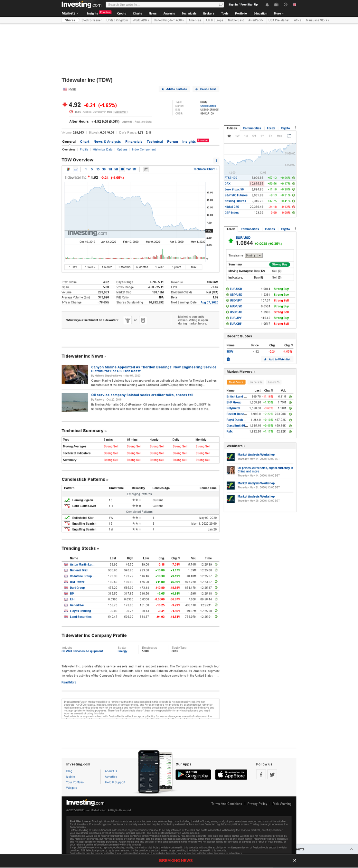Image resolution: width=358 pixels, height=868 pixels.
Task: Switch sidebar widget to Commodities tab beside Indices
Action: [252, 129]
